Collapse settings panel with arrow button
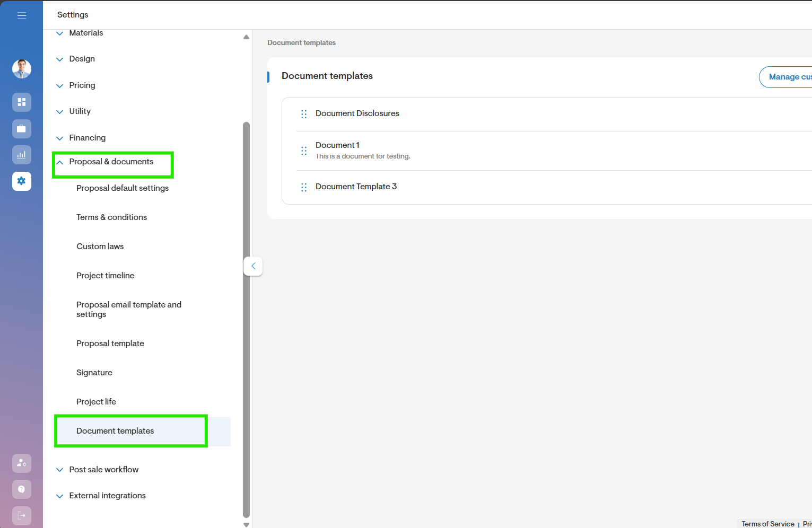 (x=253, y=266)
